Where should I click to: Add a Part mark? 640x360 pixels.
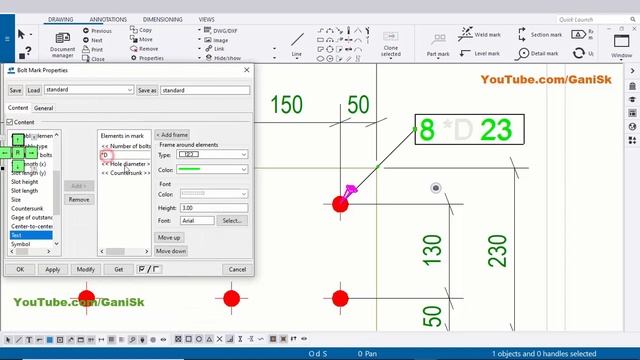pyautogui.click(x=438, y=44)
